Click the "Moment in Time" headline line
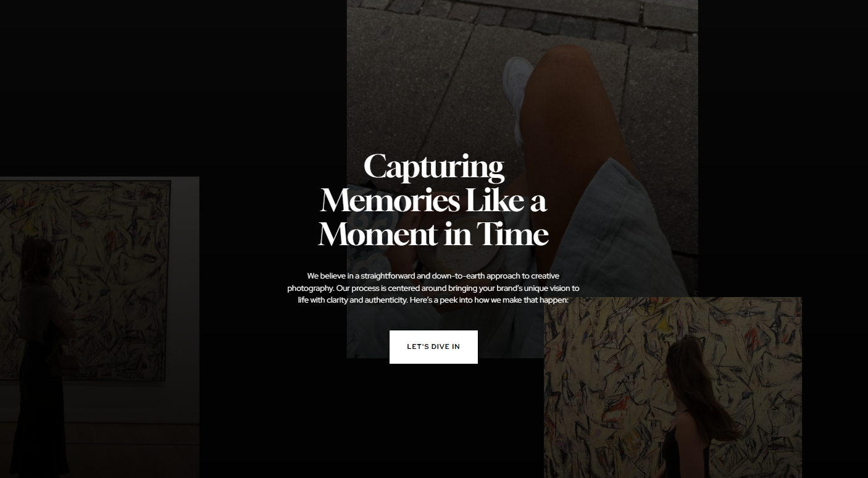868x478 pixels. 433,235
